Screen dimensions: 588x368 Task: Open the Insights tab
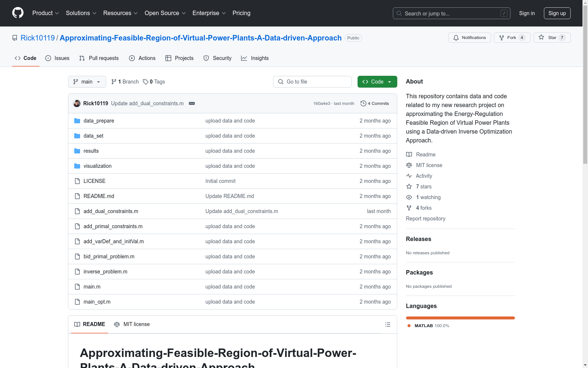click(x=255, y=58)
